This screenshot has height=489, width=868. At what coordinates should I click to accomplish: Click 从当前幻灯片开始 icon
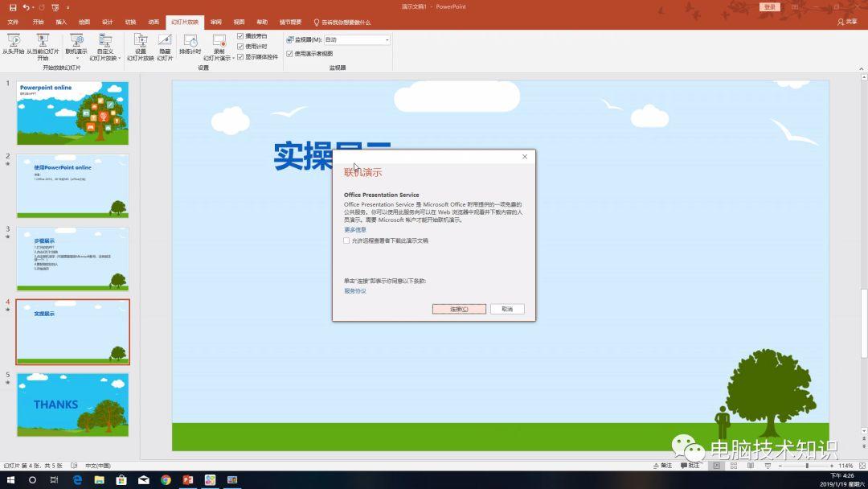[x=43, y=47]
